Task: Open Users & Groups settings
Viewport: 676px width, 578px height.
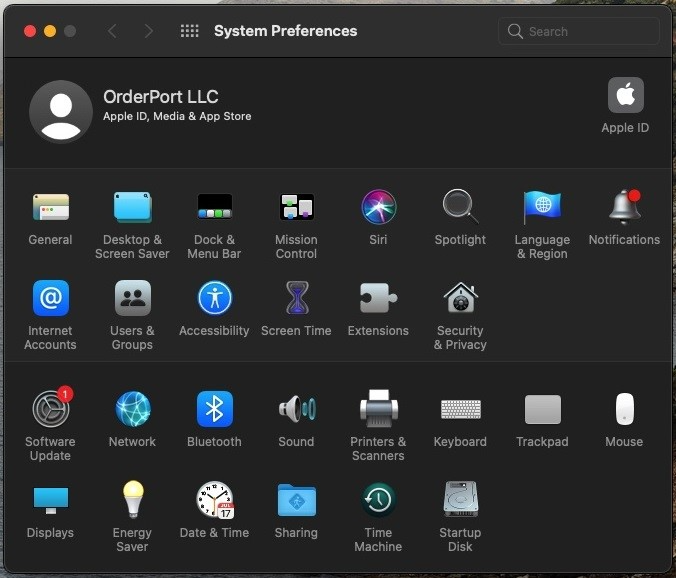Action: coord(132,298)
